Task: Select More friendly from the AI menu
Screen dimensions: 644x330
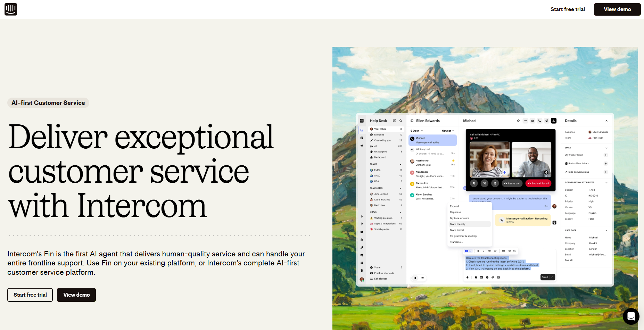Action: [458, 224]
